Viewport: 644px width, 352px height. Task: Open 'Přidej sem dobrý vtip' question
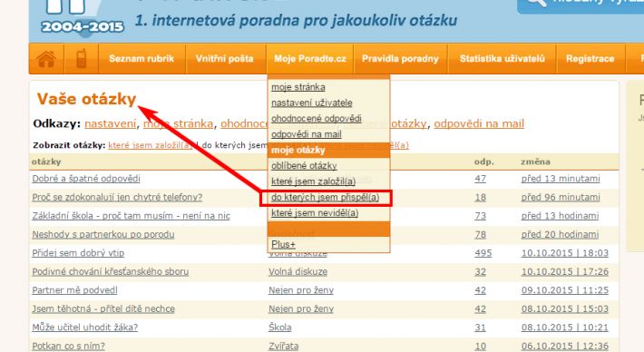pyautogui.click(x=78, y=253)
